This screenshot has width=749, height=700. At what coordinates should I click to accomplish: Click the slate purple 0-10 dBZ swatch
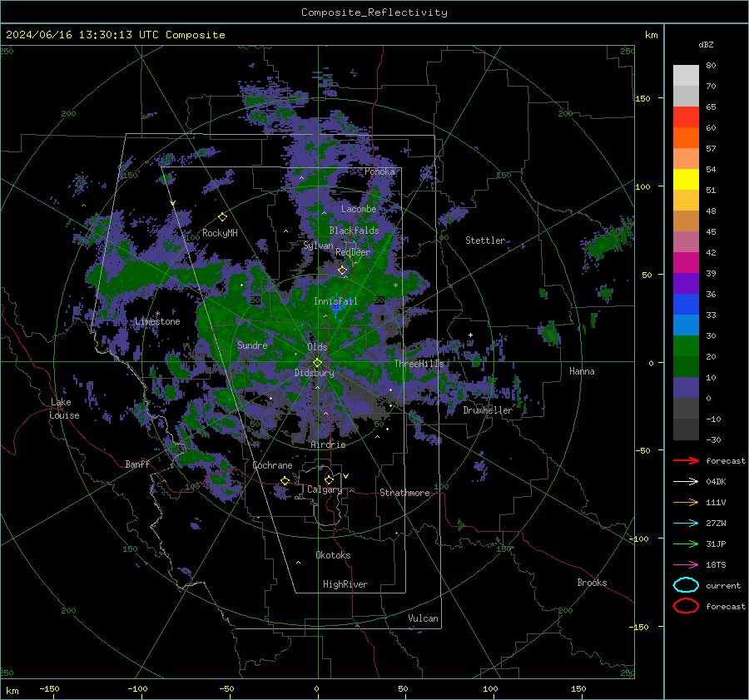click(x=686, y=388)
